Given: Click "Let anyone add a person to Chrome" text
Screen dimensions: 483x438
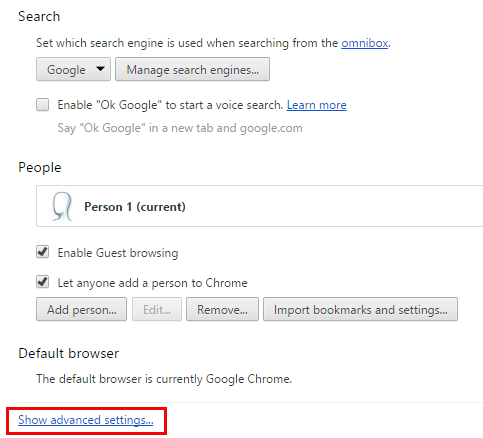Looking at the screenshot, I should tap(152, 283).
